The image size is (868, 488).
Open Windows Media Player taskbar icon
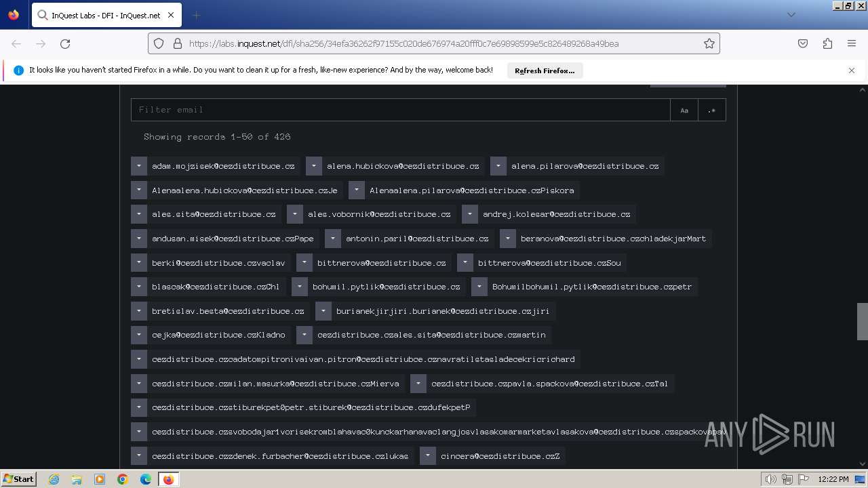tap(100, 479)
